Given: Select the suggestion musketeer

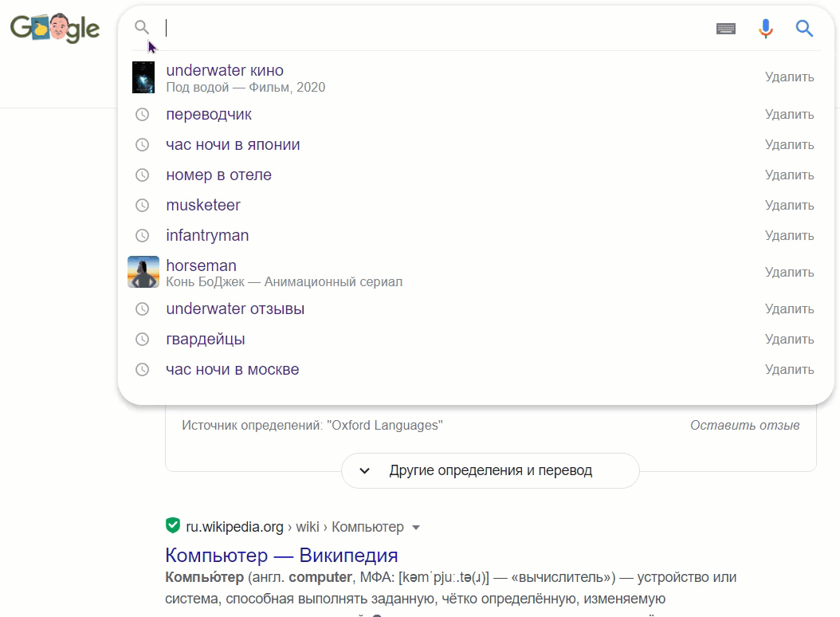Looking at the screenshot, I should click(x=203, y=206).
